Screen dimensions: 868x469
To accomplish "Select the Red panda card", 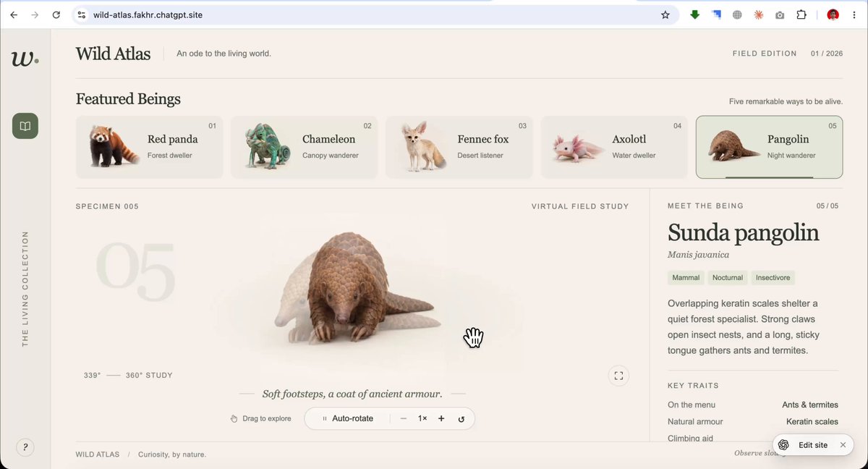I will point(149,147).
